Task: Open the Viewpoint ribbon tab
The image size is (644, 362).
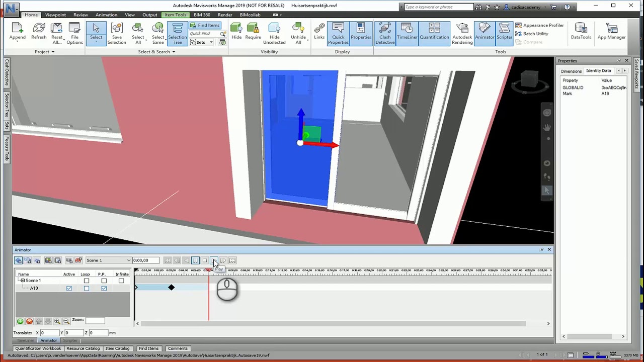Action: pos(55,15)
